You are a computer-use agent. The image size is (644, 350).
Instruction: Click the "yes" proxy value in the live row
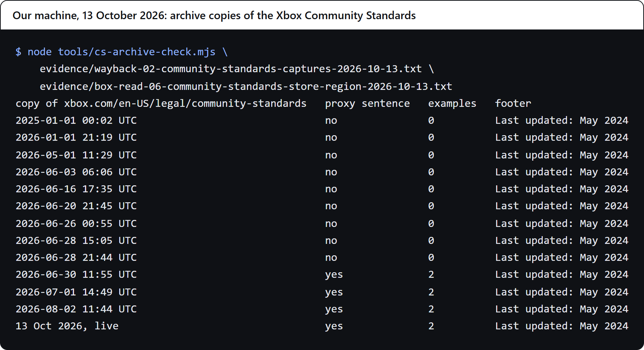click(x=334, y=326)
